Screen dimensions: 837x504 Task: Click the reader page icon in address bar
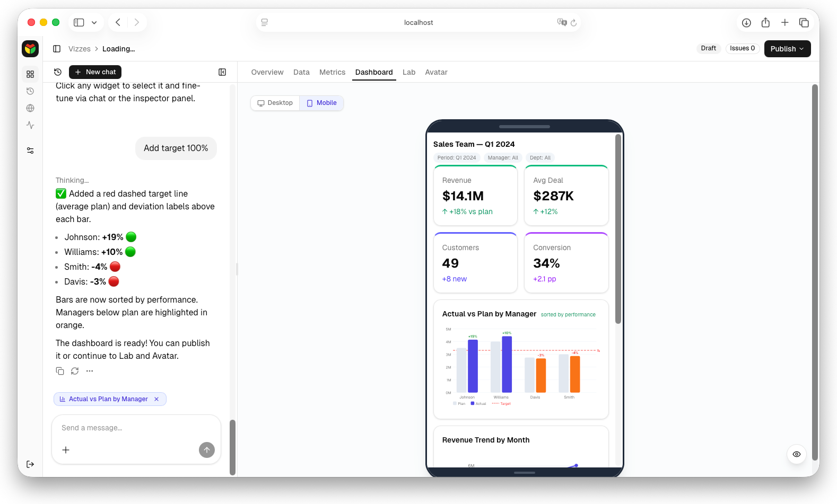(265, 22)
